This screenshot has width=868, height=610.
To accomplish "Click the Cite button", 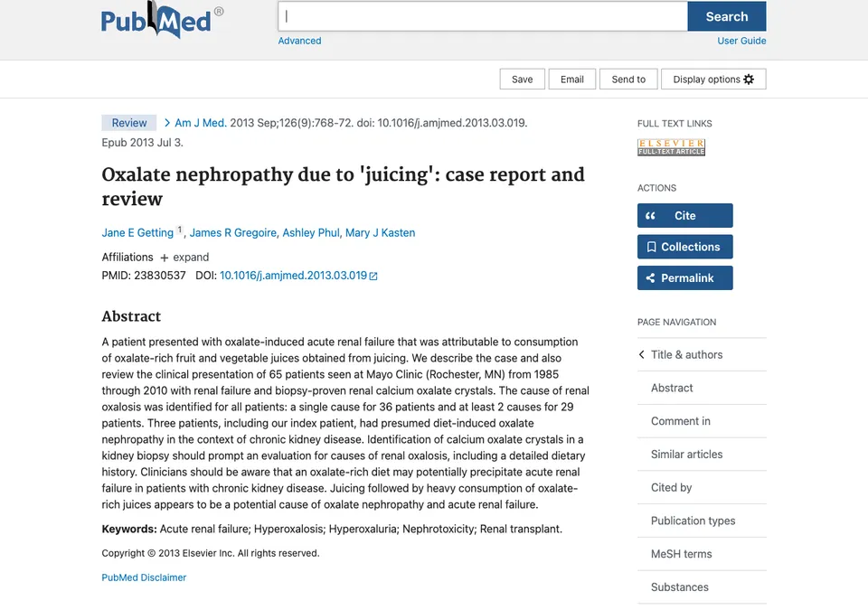I will tap(684, 216).
